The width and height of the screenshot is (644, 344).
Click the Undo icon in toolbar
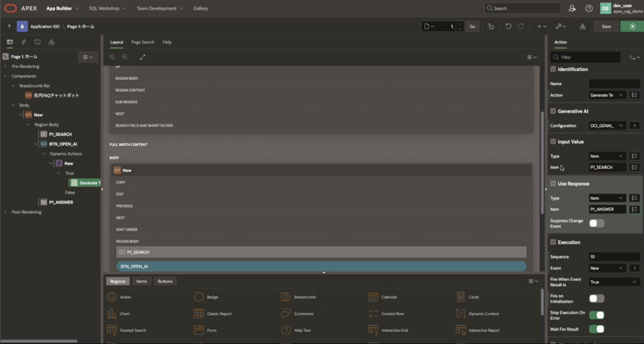point(508,26)
